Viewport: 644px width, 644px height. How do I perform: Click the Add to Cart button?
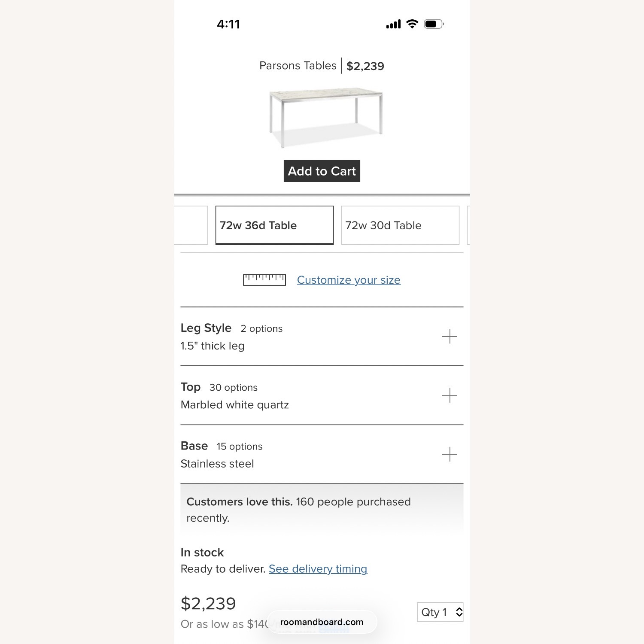coord(322,171)
